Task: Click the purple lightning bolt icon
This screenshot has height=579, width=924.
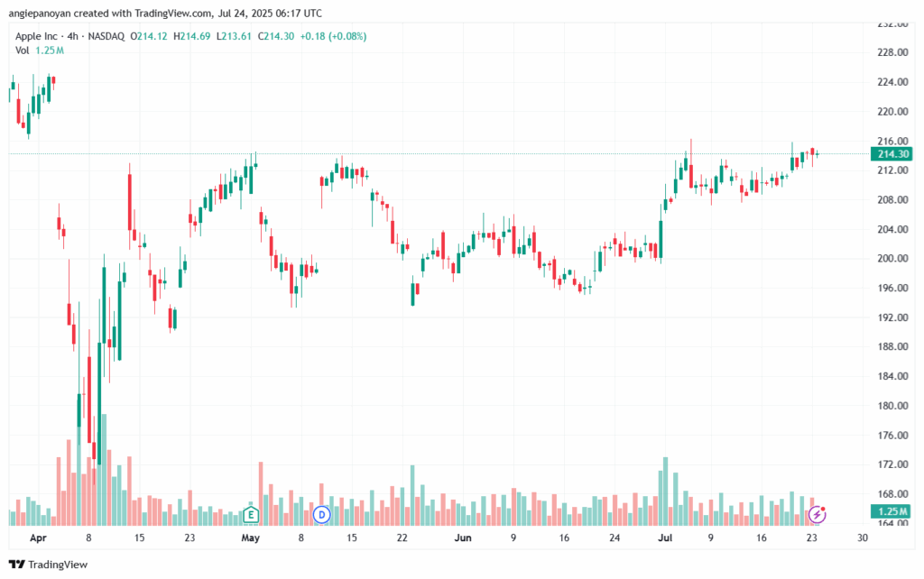Action: (x=816, y=515)
